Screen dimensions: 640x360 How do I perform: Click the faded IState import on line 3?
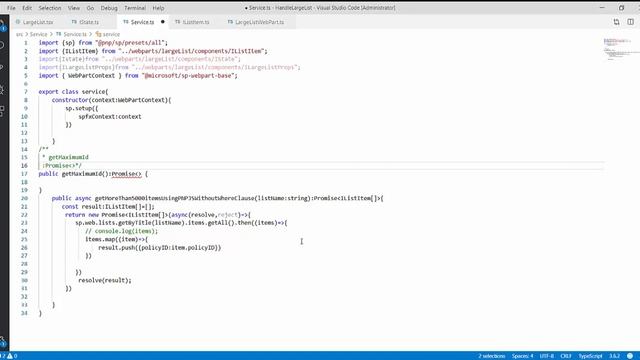click(x=140, y=59)
